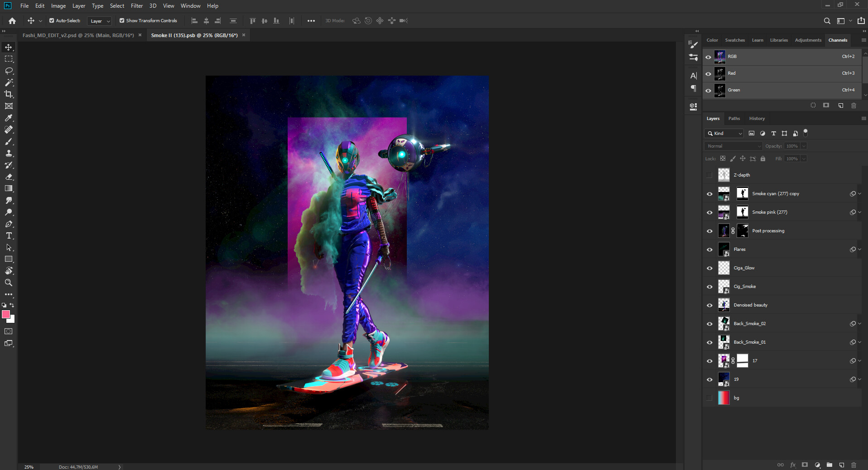Open the Image menu
The image size is (868, 470).
coord(58,6)
